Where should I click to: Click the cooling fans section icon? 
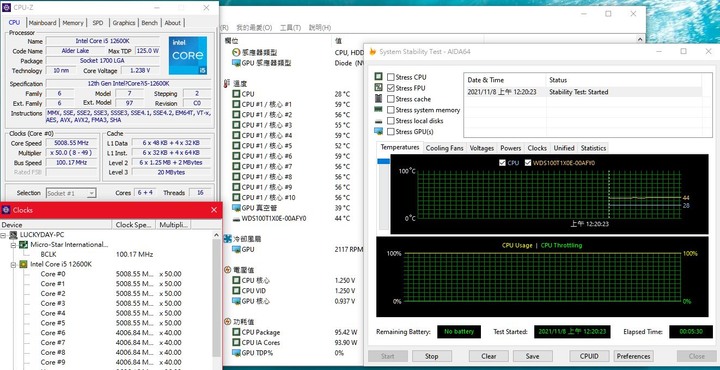[228, 239]
